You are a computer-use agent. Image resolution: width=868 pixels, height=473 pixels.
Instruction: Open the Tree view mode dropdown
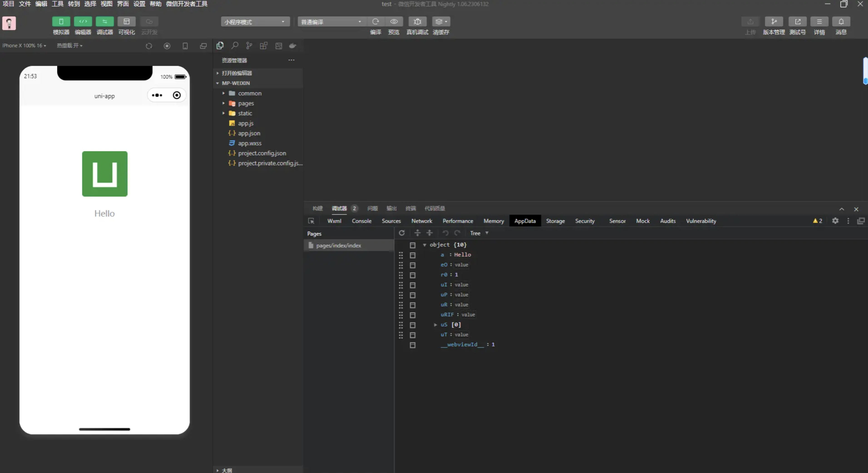tap(479, 233)
